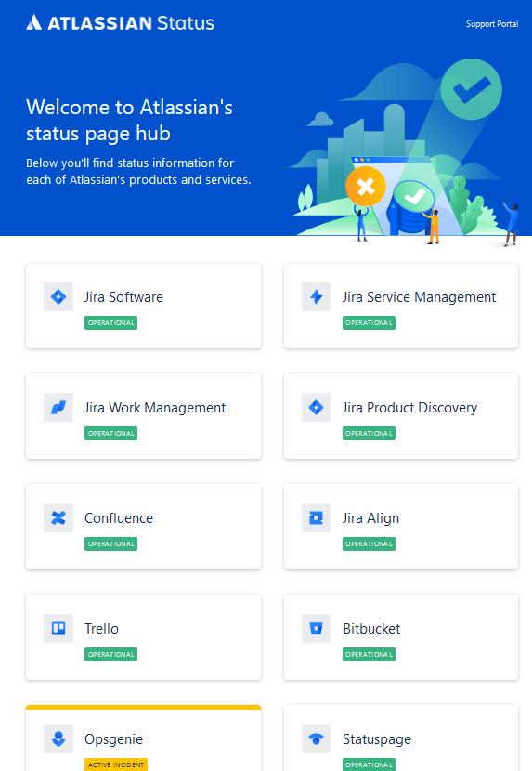532x771 pixels.
Task: Open the Jira Software status link
Action: click(x=123, y=297)
